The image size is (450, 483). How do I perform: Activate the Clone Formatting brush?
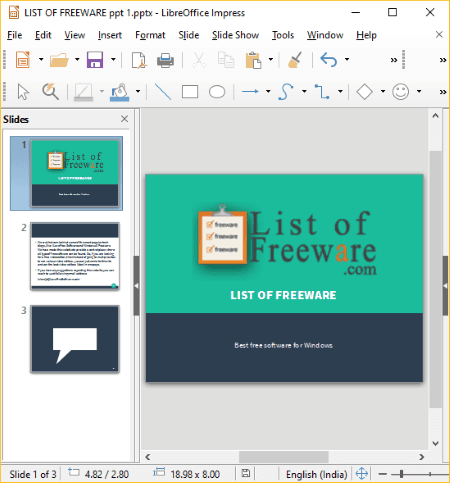pyautogui.click(x=295, y=60)
